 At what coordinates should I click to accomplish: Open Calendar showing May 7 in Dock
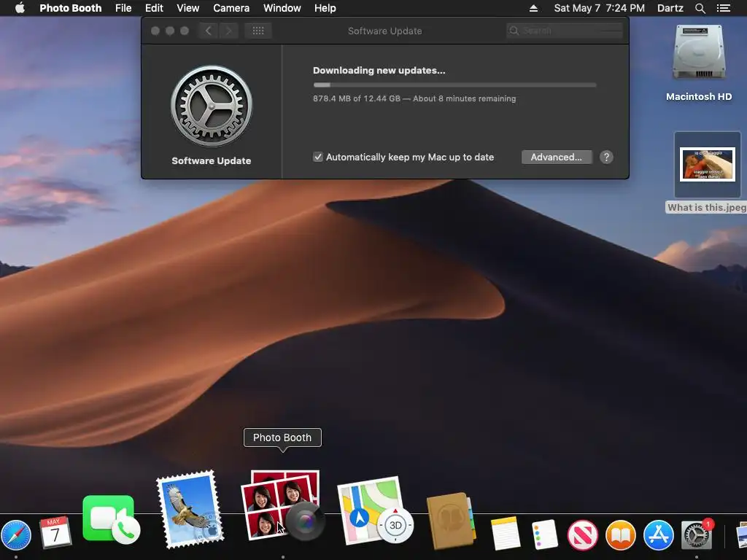pos(55,532)
